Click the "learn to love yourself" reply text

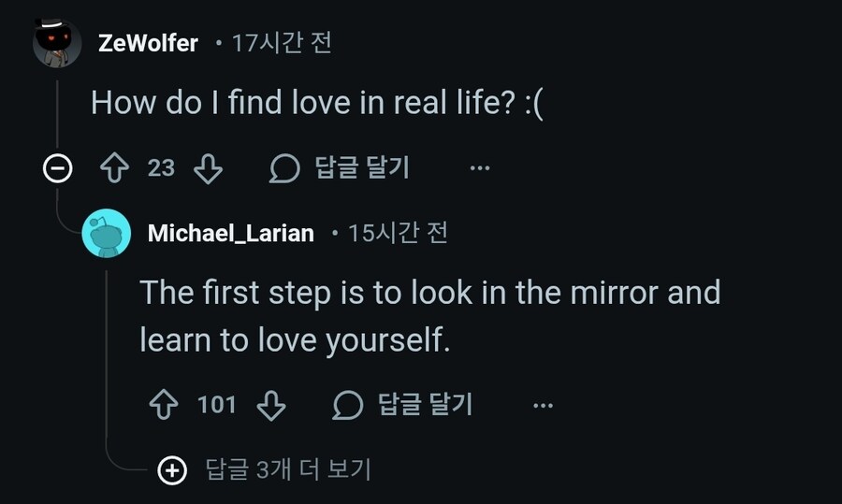point(295,340)
